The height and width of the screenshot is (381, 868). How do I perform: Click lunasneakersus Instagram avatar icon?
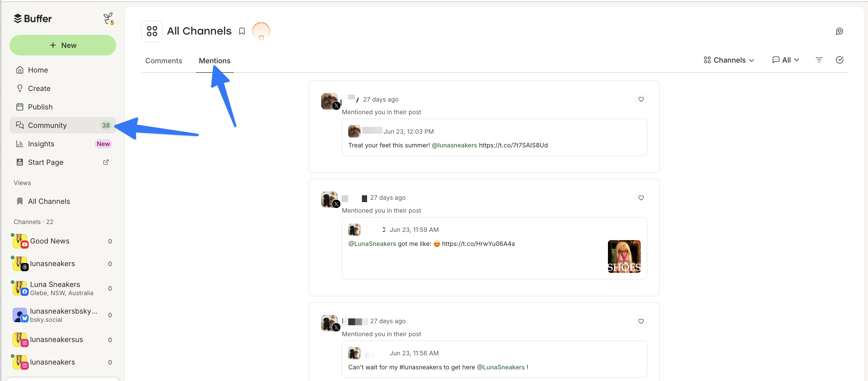click(20, 340)
